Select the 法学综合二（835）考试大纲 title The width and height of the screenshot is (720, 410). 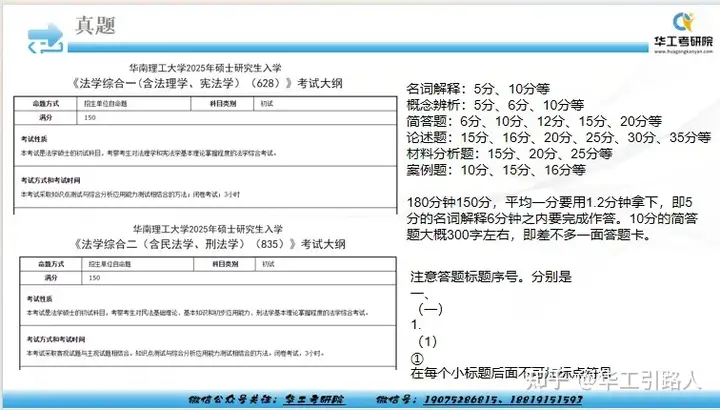209,244
